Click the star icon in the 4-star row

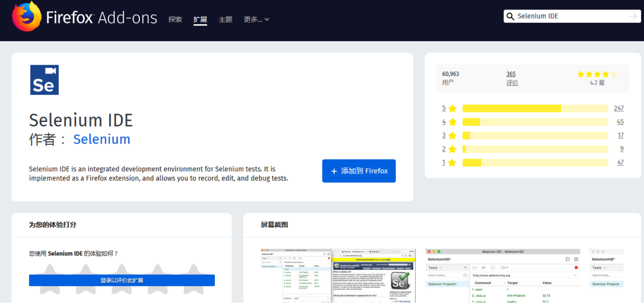pyautogui.click(x=452, y=122)
